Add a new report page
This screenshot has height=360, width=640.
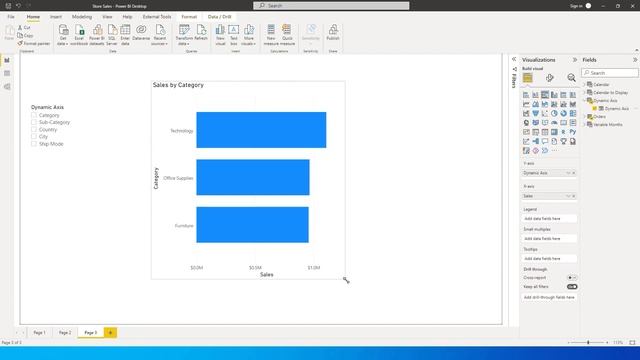click(110, 333)
